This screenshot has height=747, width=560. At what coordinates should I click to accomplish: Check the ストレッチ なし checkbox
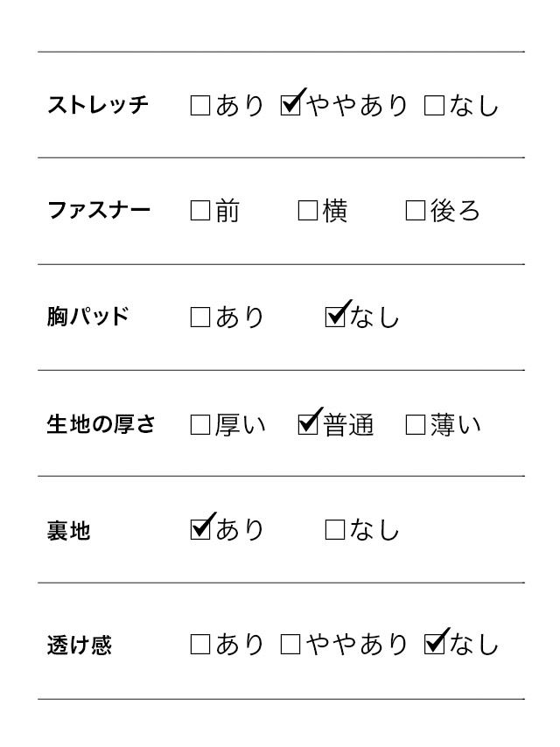click(434, 106)
